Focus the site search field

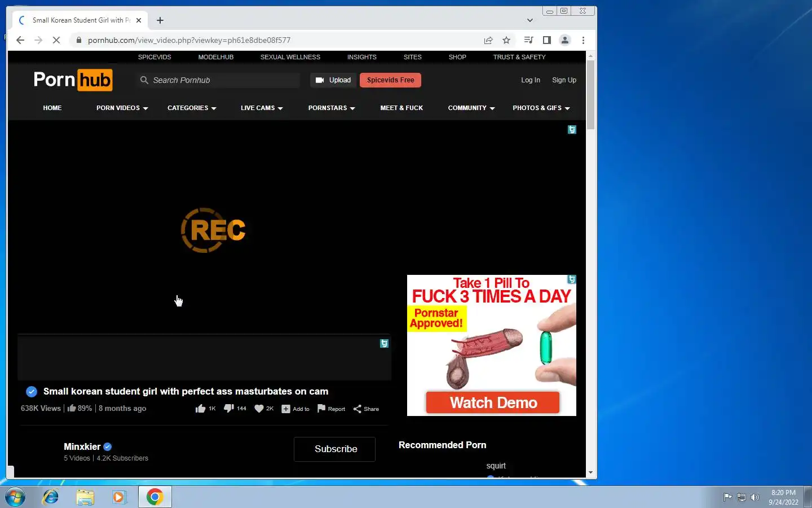218,80
